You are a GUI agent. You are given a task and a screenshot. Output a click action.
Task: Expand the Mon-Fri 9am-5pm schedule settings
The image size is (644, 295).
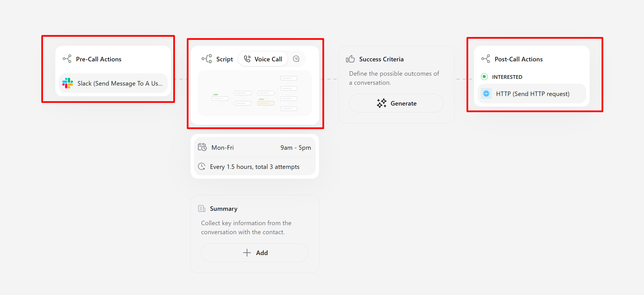pos(254,147)
